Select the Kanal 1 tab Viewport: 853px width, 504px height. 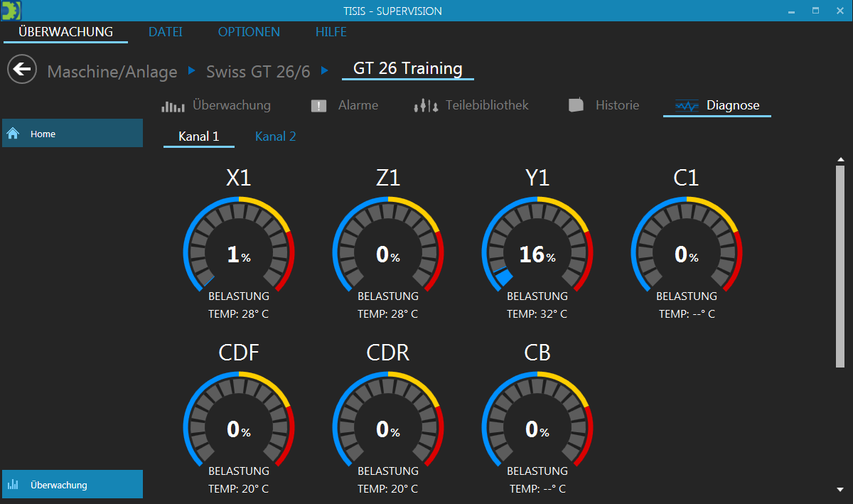click(198, 136)
